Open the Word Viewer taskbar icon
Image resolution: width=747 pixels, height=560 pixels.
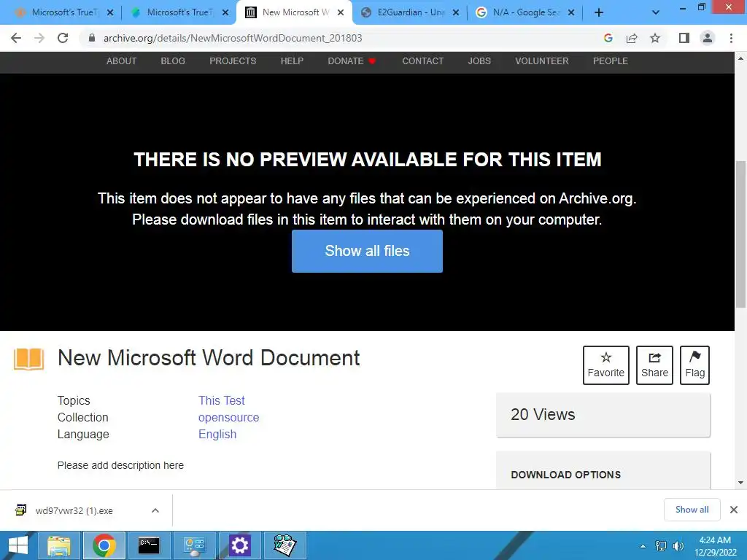click(285, 545)
